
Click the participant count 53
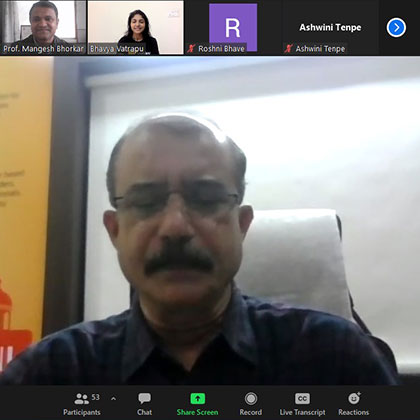pyautogui.click(x=95, y=397)
